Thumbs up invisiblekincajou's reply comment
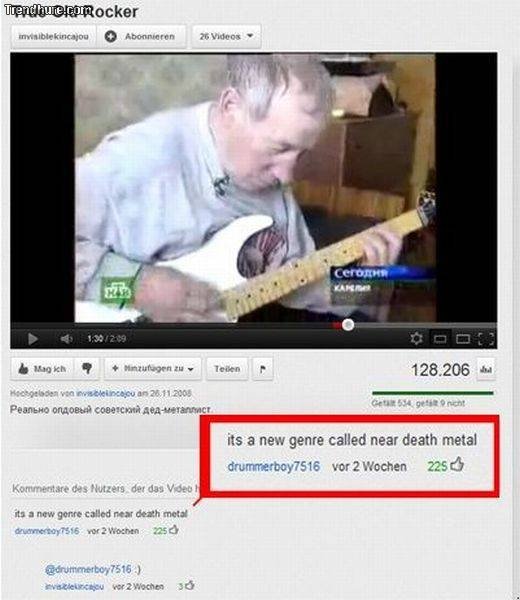The image size is (520, 600). [190, 585]
